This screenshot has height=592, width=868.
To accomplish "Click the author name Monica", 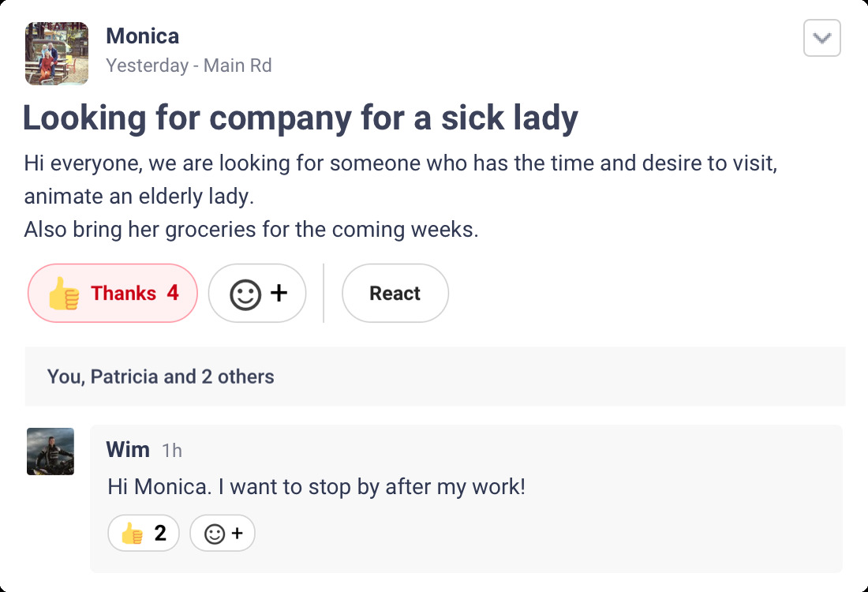I will click(x=142, y=36).
